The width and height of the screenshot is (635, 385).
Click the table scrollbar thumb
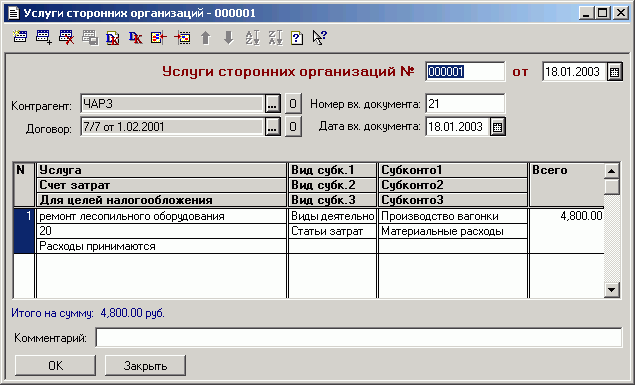[612, 187]
